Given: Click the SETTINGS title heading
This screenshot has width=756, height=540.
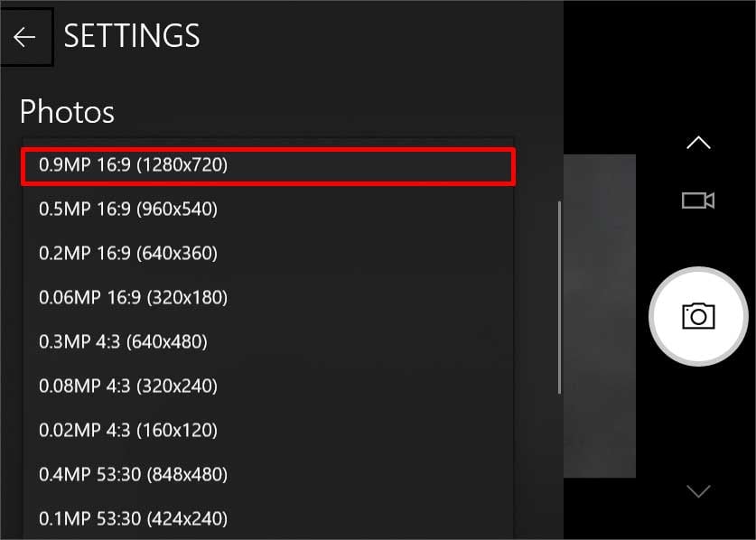Looking at the screenshot, I should 132,36.
